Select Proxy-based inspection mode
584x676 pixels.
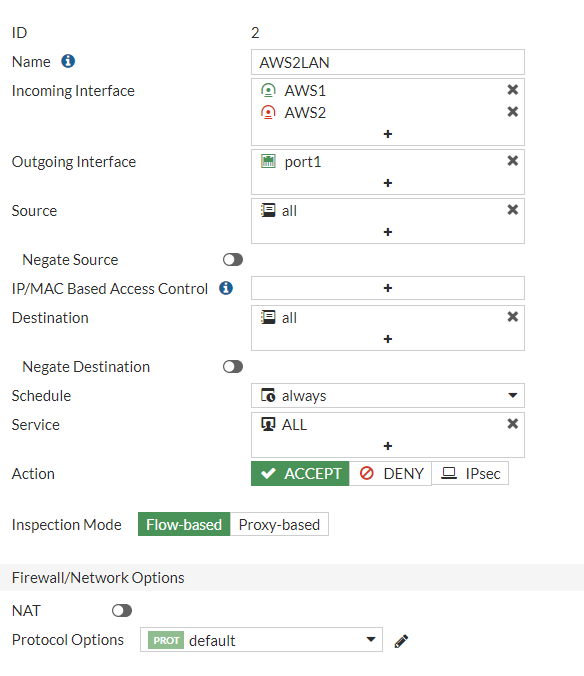pyautogui.click(x=279, y=524)
